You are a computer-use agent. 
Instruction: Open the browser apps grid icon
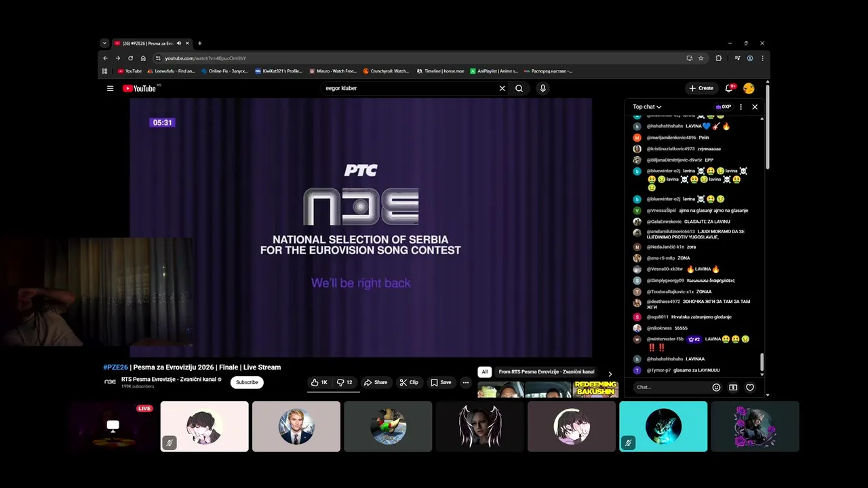click(x=105, y=70)
